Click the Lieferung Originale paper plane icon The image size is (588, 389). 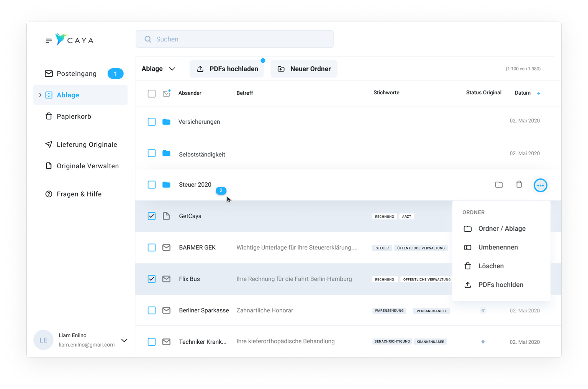coord(49,144)
